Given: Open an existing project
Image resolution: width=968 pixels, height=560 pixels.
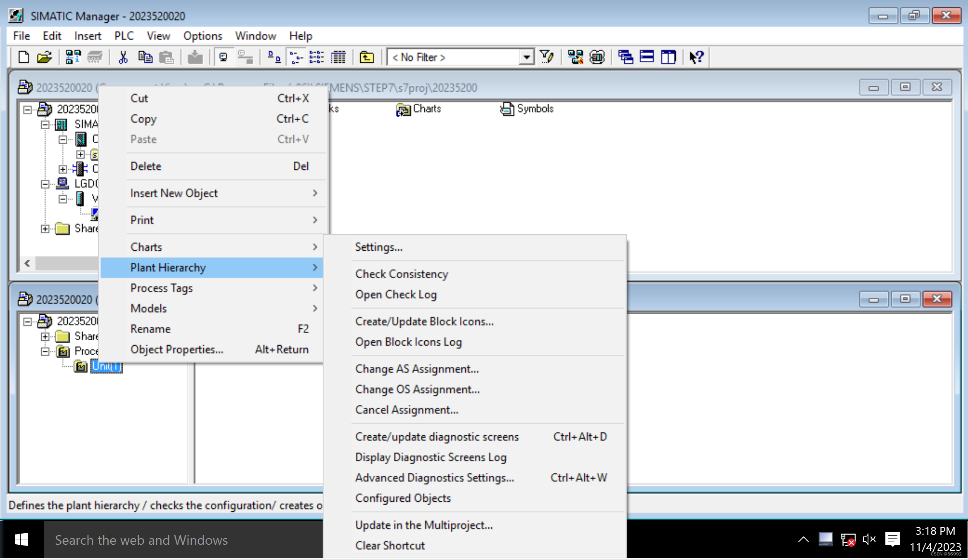Looking at the screenshot, I should tap(44, 57).
